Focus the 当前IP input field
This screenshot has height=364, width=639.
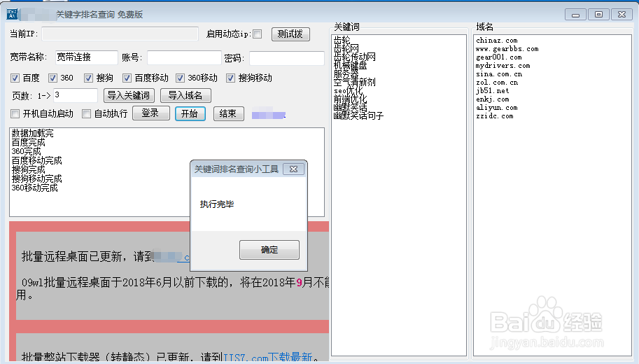tap(120, 34)
